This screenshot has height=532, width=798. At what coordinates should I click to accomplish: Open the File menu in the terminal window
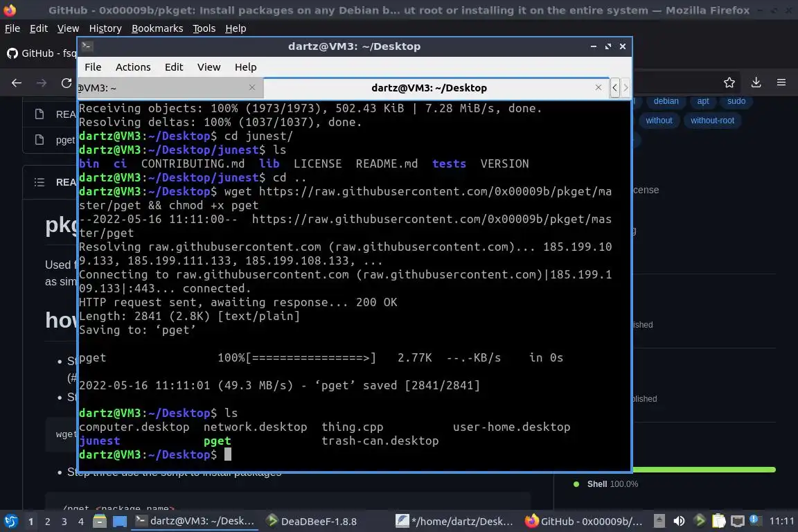pos(93,67)
